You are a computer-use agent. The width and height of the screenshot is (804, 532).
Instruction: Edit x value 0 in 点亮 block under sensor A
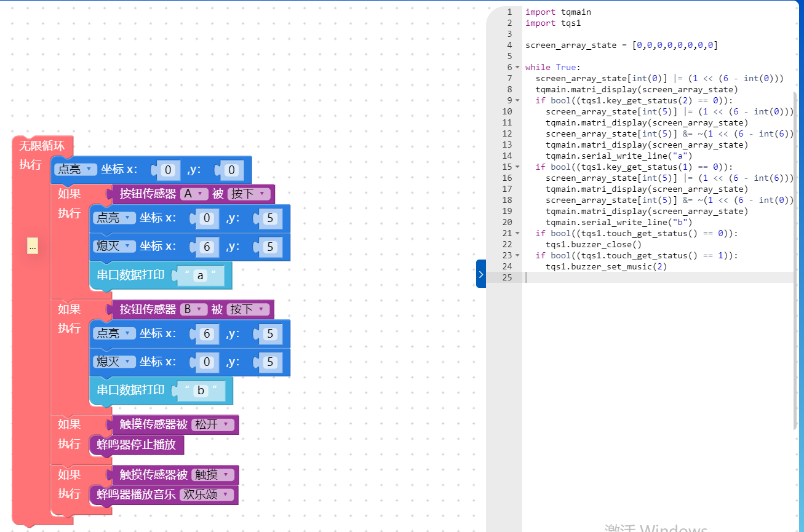pos(207,218)
